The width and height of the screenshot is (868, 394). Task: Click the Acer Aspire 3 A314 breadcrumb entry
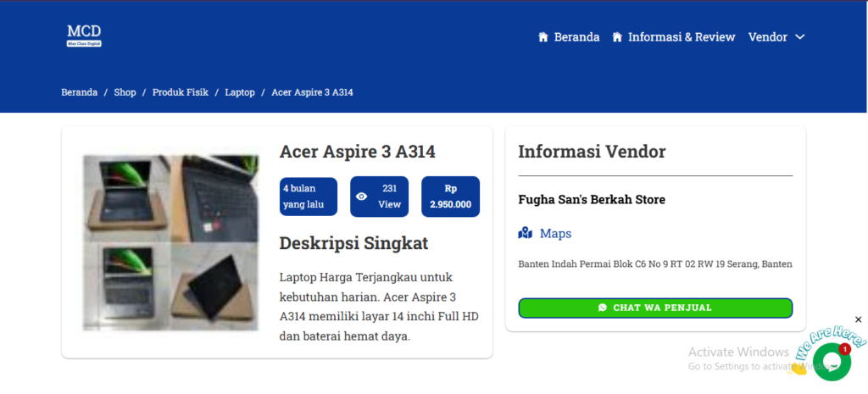pyautogui.click(x=312, y=92)
